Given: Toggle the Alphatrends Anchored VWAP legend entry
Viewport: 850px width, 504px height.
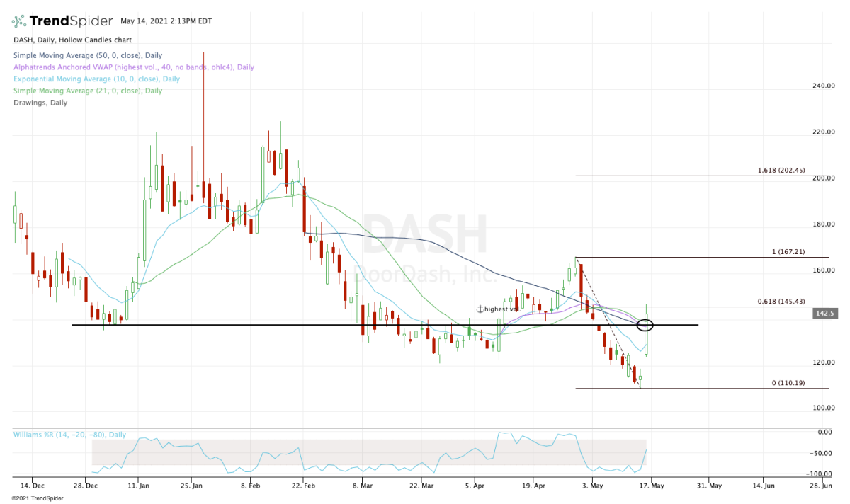Looking at the screenshot, I should [x=133, y=67].
